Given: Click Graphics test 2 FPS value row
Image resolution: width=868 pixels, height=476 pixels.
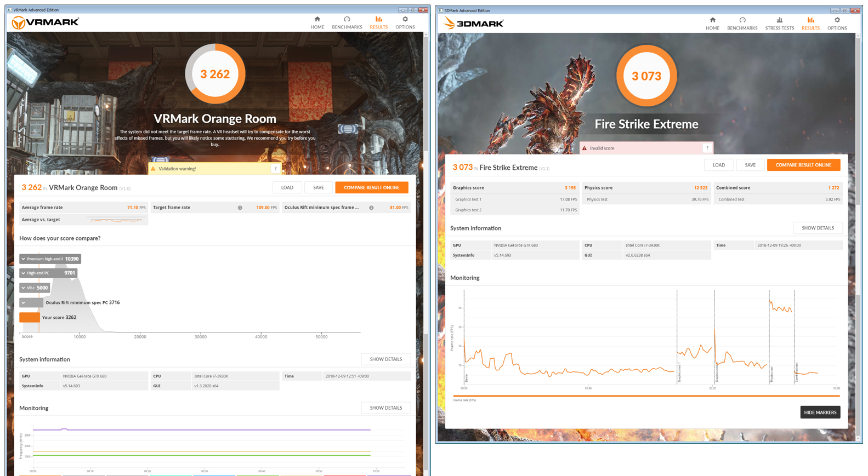Looking at the screenshot, I should tap(514, 210).
